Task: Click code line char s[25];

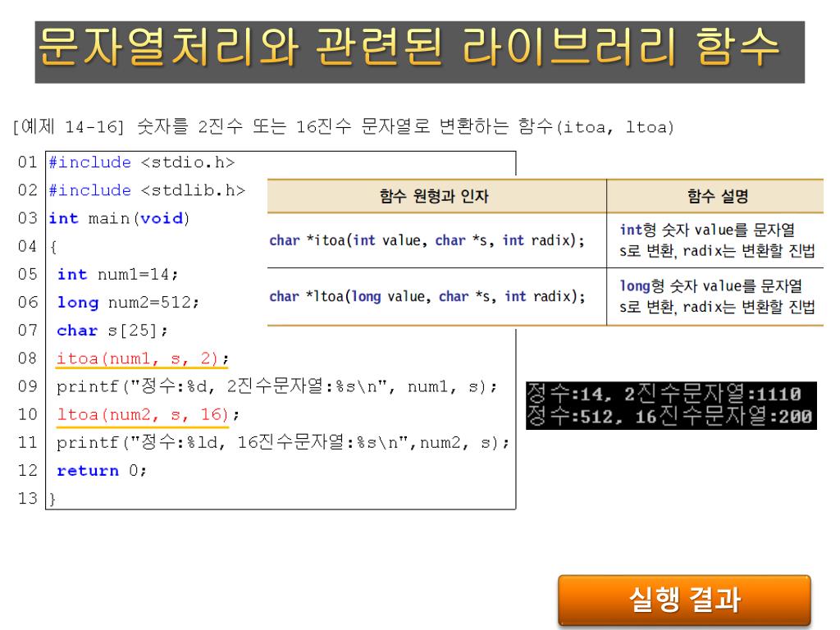Action: tap(112, 331)
